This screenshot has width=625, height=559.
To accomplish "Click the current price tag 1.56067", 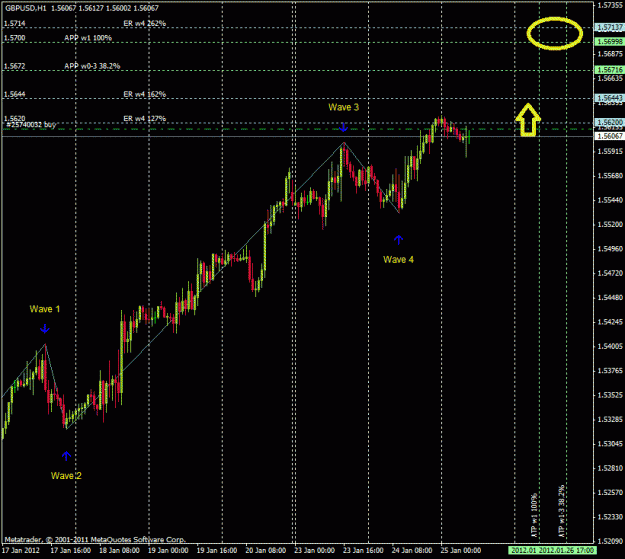I will pos(609,136).
